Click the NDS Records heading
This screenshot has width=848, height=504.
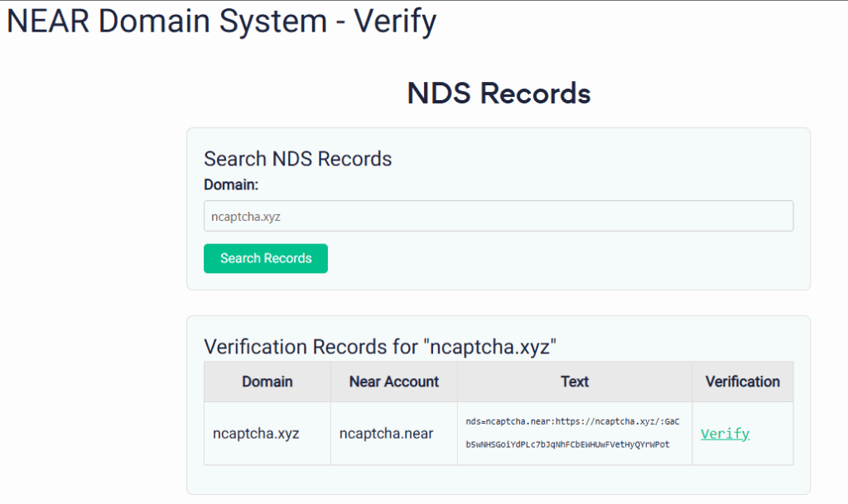[x=499, y=93]
